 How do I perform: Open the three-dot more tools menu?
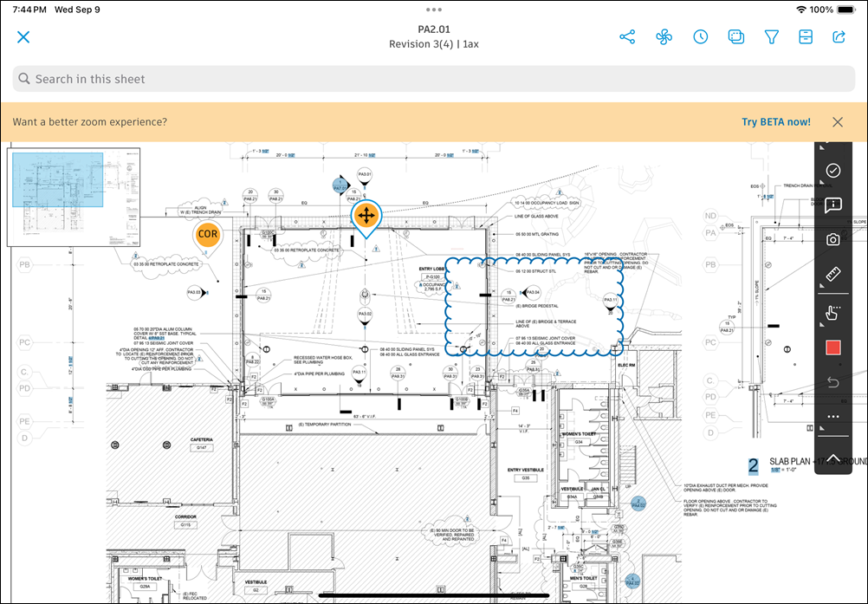coord(833,416)
